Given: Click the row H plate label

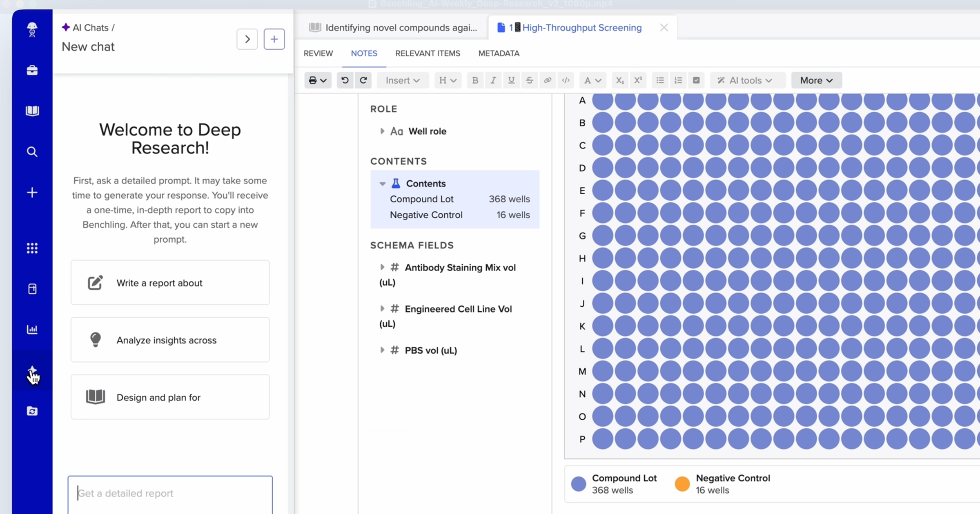Looking at the screenshot, I should click(x=582, y=258).
